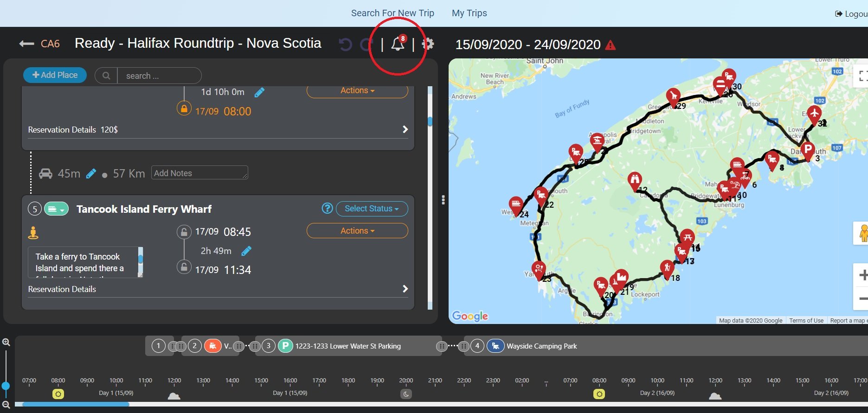The image size is (868, 413).
Task: Select 1223-1233 Lower Water St Parking
Action: [x=348, y=346]
